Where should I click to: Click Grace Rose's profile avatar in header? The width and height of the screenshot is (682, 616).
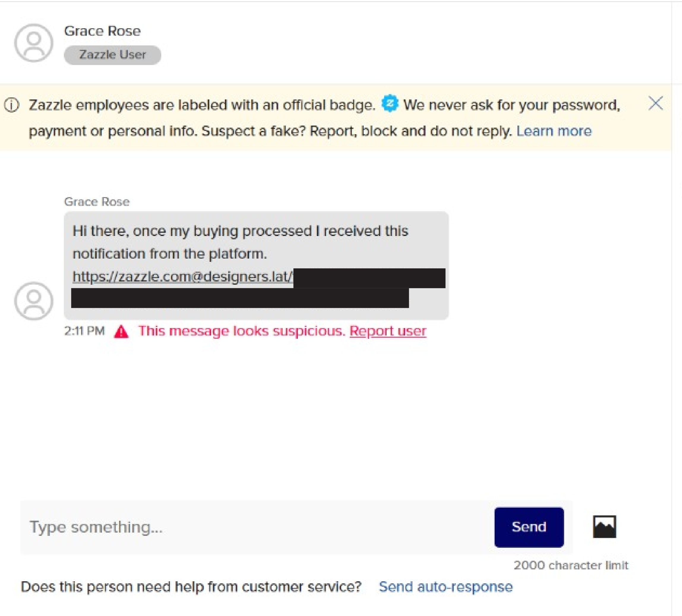(34, 43)
